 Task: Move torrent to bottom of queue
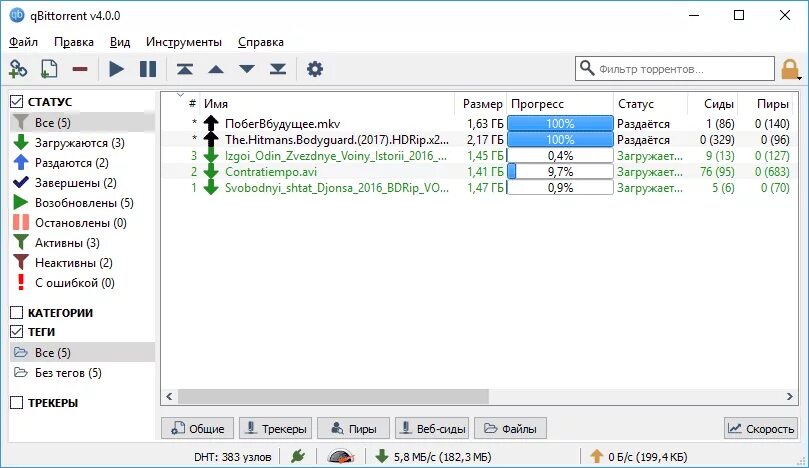point(278,69)
